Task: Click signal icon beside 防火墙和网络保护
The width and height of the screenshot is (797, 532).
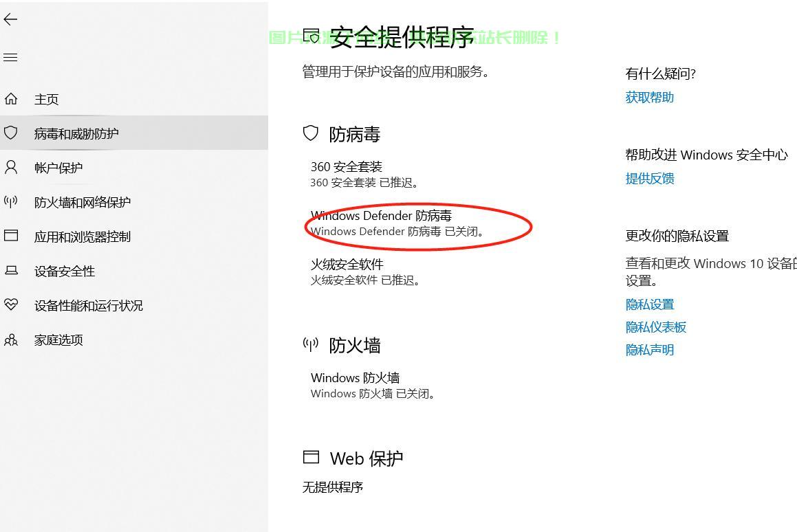Action: point(11,201)
